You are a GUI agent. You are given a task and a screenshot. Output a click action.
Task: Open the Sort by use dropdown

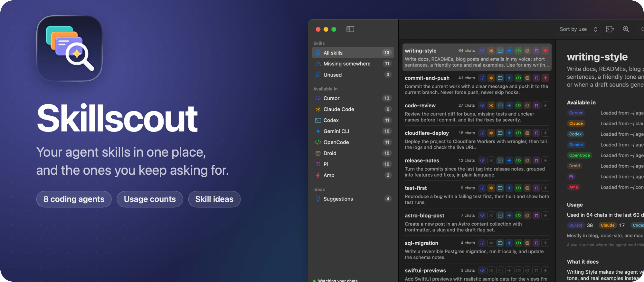click(579, 29)
